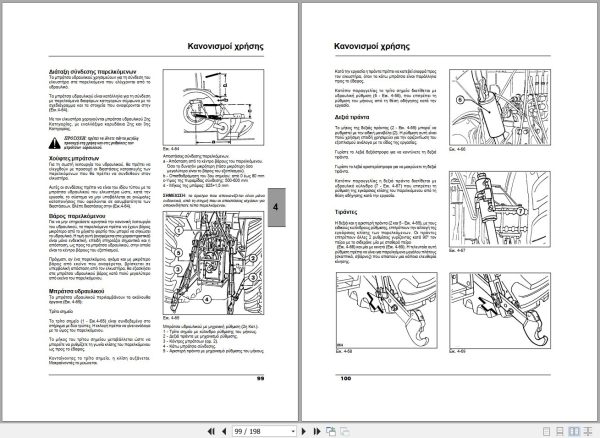Click the heading Τιράντες on page 100
Screen dimensions: 600x438
coord(346,212)
